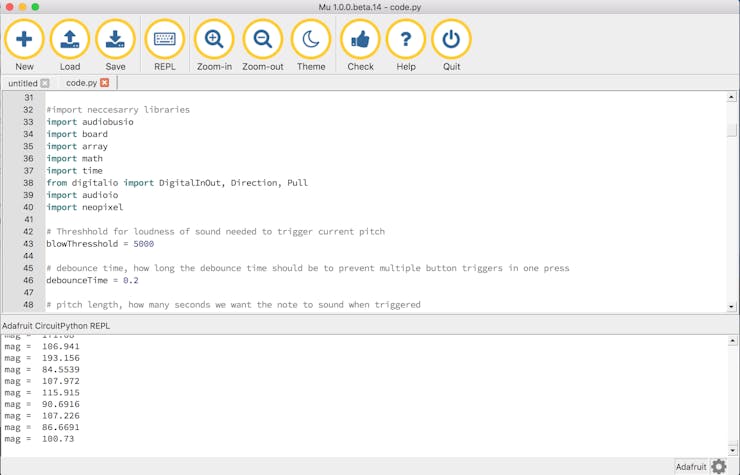The width and height of the screenshot is (740, 475).
Task: Click the blowThresshold value 5000
Action: pyautogui.click(x=143, y=244)
